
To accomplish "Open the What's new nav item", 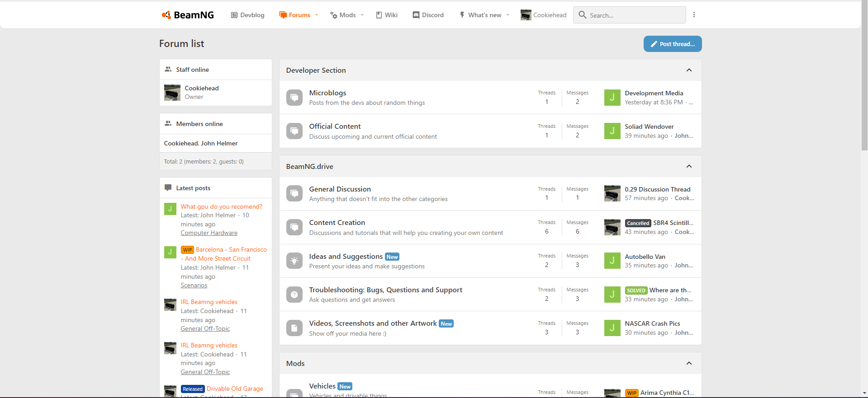I will click(x=480, y=15).
